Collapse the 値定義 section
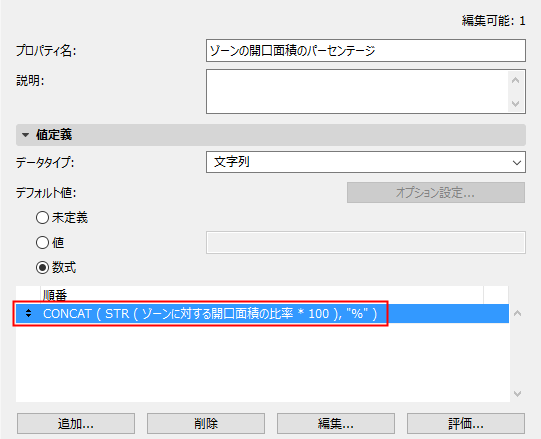The image size is (541, 439). pyautogui.click(x=26, y=135)
